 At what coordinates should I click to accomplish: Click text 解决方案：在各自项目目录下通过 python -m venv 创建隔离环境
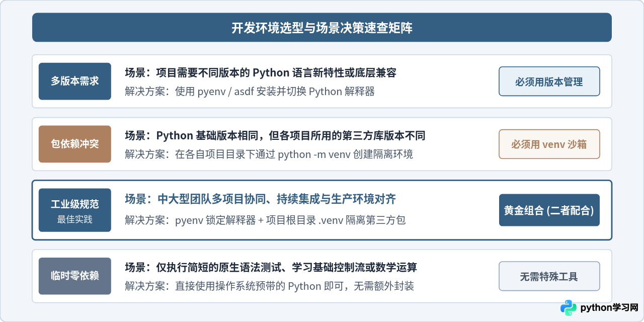pyautogui.click(x=269, y=154)
